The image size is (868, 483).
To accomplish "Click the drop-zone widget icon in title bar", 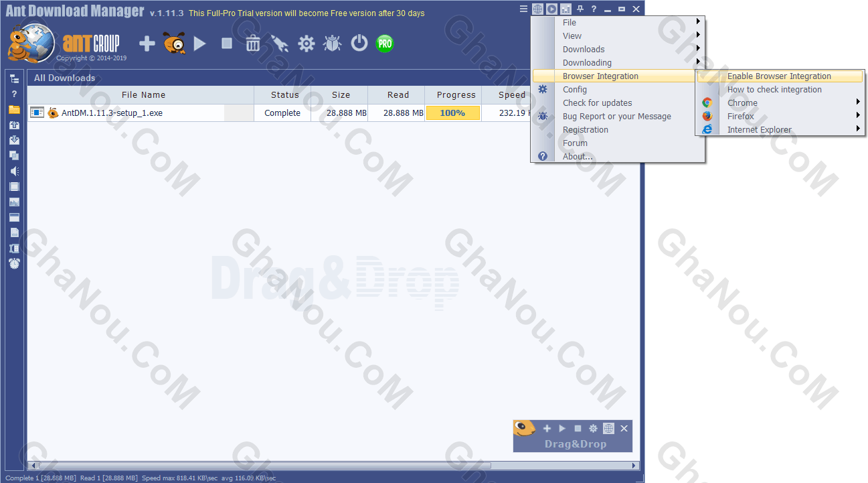I will [566, 9].
